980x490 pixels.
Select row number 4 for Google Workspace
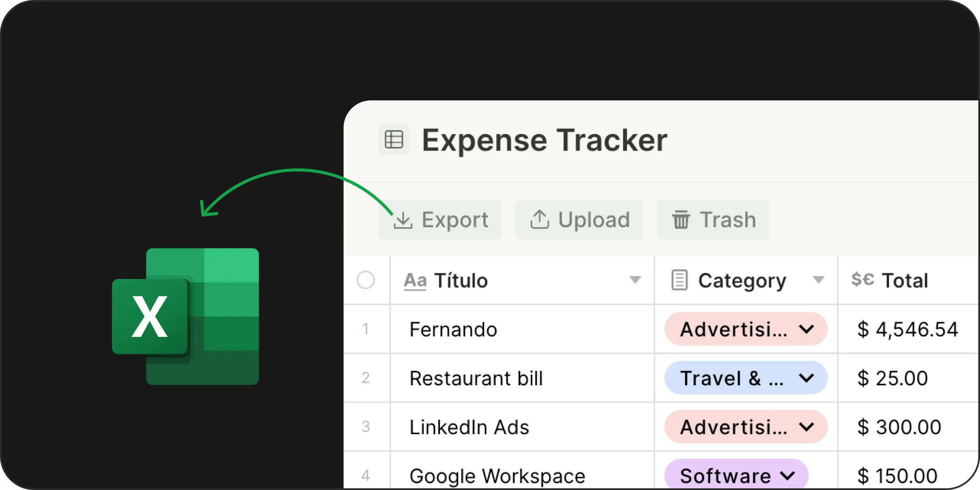[366, 476]
